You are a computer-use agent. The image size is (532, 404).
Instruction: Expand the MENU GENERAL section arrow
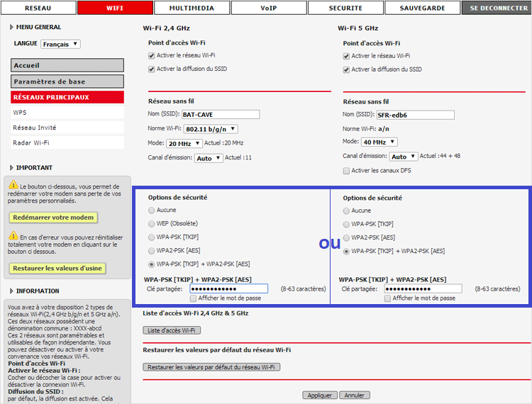pos(12,27)
